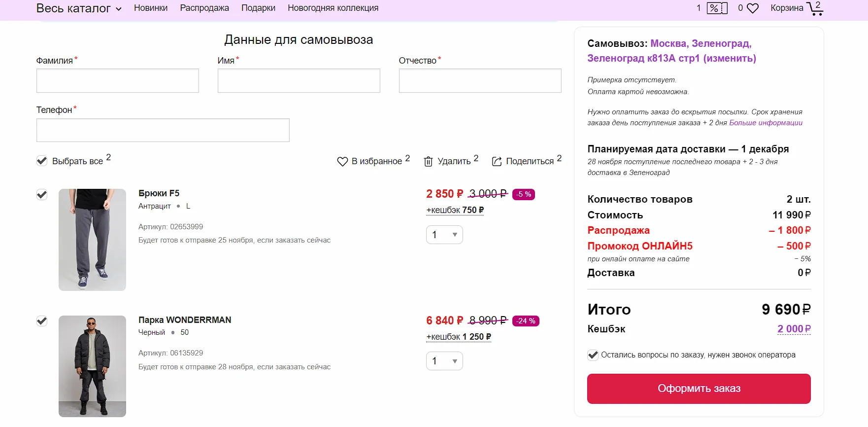The image size is (868, 427).
Task: Open the promo coupon percent icon
Action: click(x=717, y=8)
